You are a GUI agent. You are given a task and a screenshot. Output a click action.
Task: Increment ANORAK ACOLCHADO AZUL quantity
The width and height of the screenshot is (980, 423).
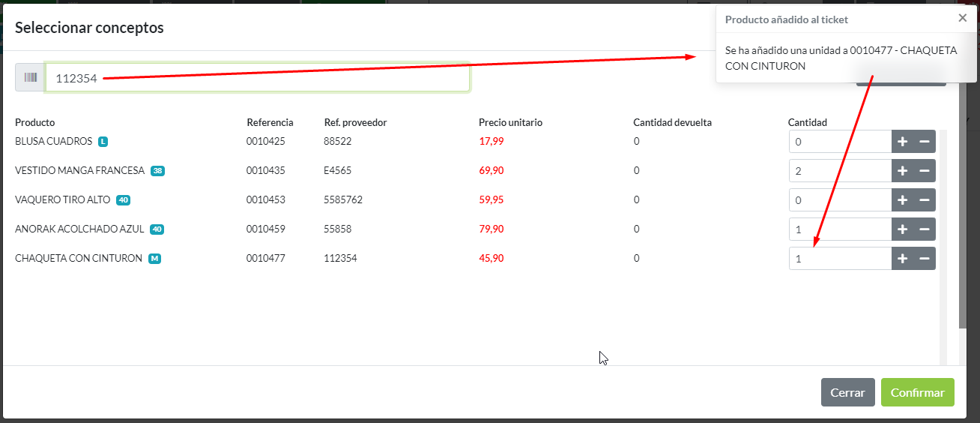[x=902, y=229]
